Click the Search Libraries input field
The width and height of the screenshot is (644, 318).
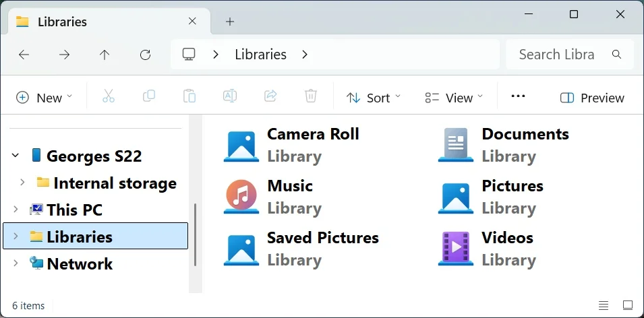(570, 54)
